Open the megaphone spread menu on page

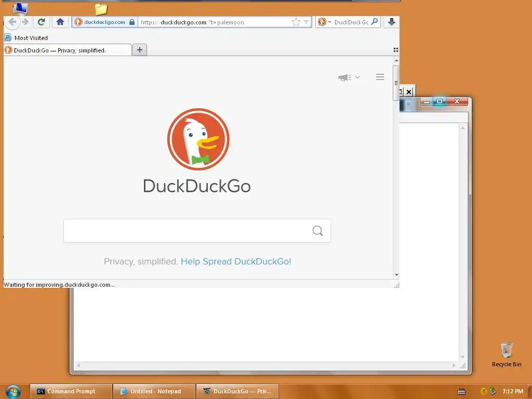tap(349, 77)
